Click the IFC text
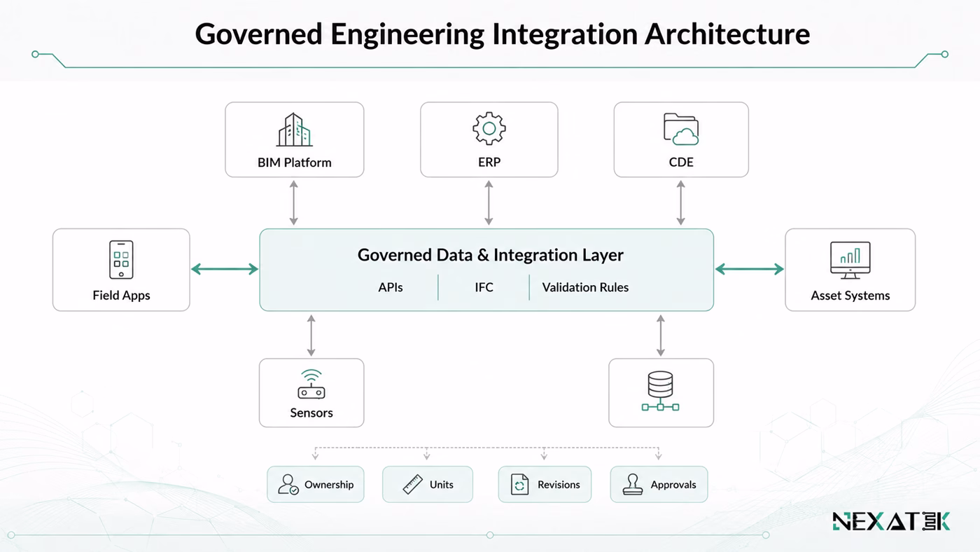The height and width of the screenshot is (552, 980). point(484,287)
